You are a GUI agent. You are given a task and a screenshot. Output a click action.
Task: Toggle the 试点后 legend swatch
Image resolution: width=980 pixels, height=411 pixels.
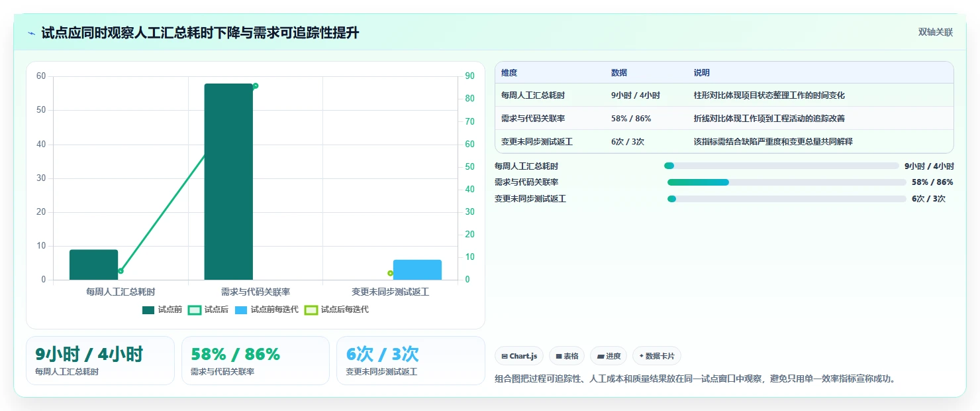coord(195,310)
